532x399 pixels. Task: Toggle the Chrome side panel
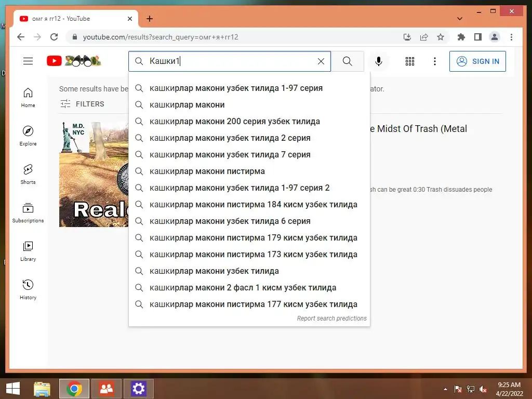[478, 37]
